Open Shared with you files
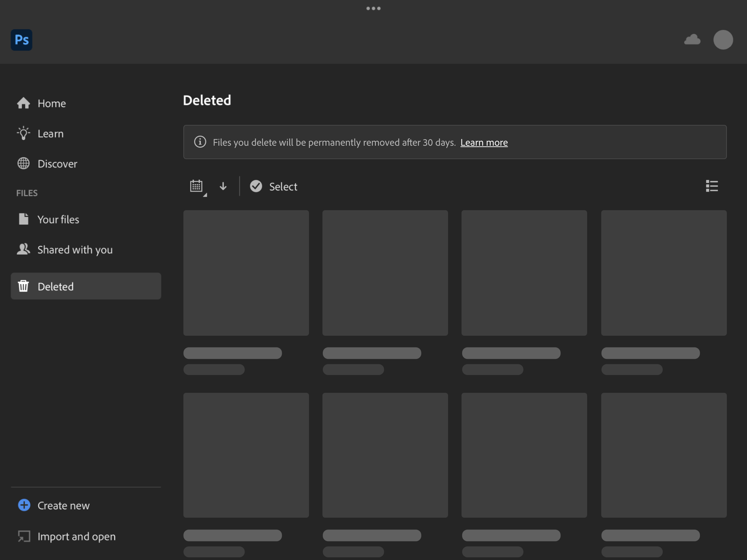The height and width of the screenshot is (560, 747). pos(75,249)
